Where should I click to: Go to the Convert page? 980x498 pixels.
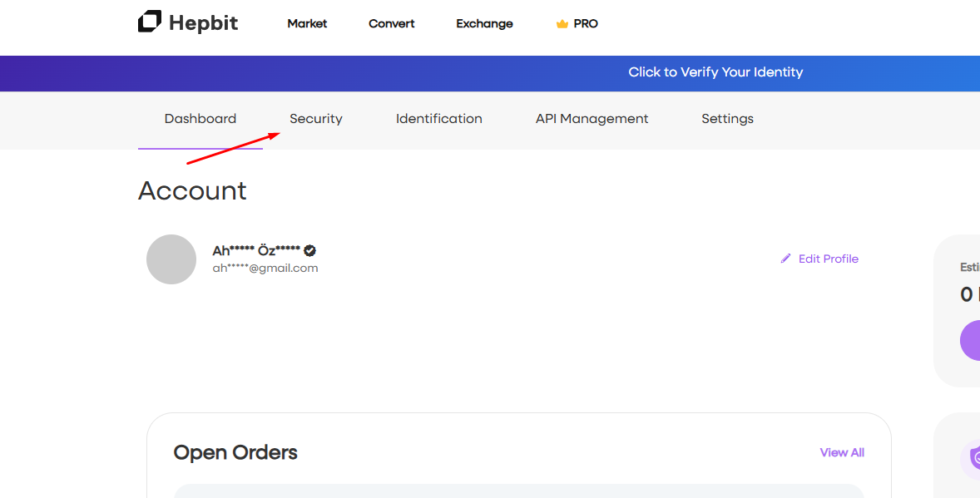(x=391, y=23)
